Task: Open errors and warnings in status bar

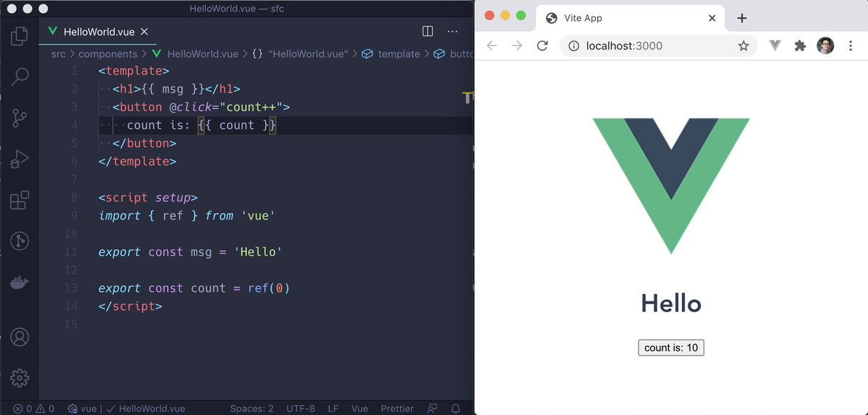Action: [34, 409]
